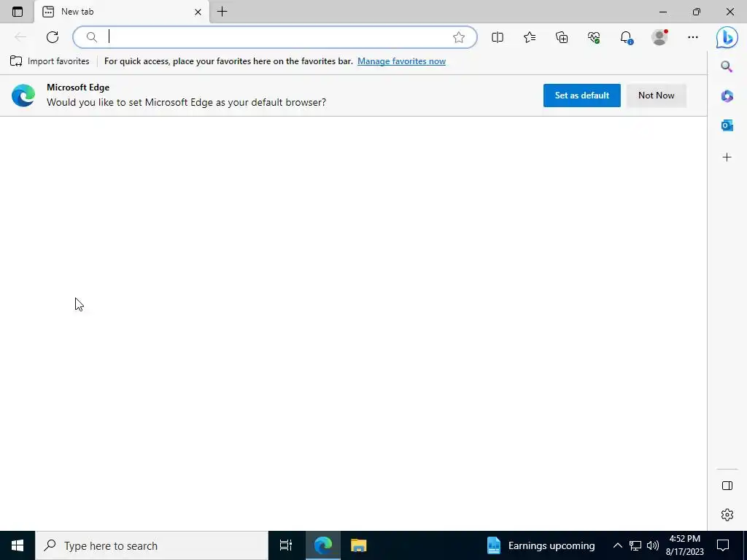The height and width of the screenshot is (560, 747).
Task: Close the New tab tab
Action: point(198,12)
